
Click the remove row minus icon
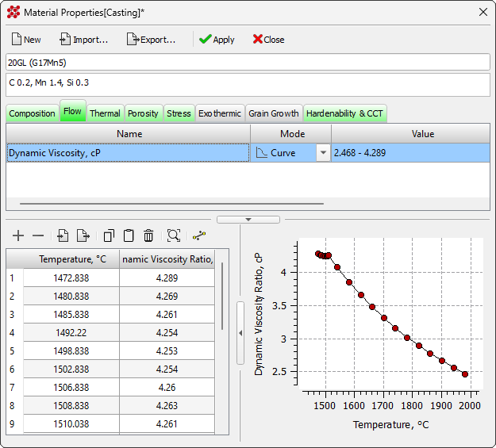(x=38, y=235)
